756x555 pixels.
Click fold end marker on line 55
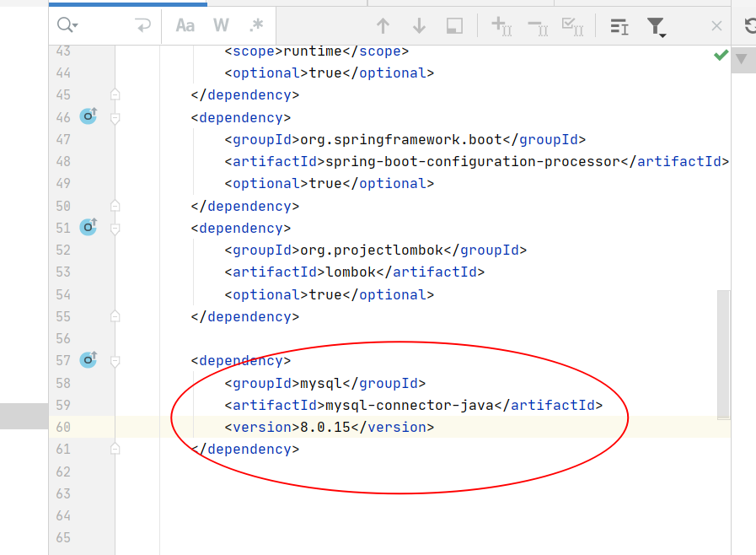tap(115, 316)
